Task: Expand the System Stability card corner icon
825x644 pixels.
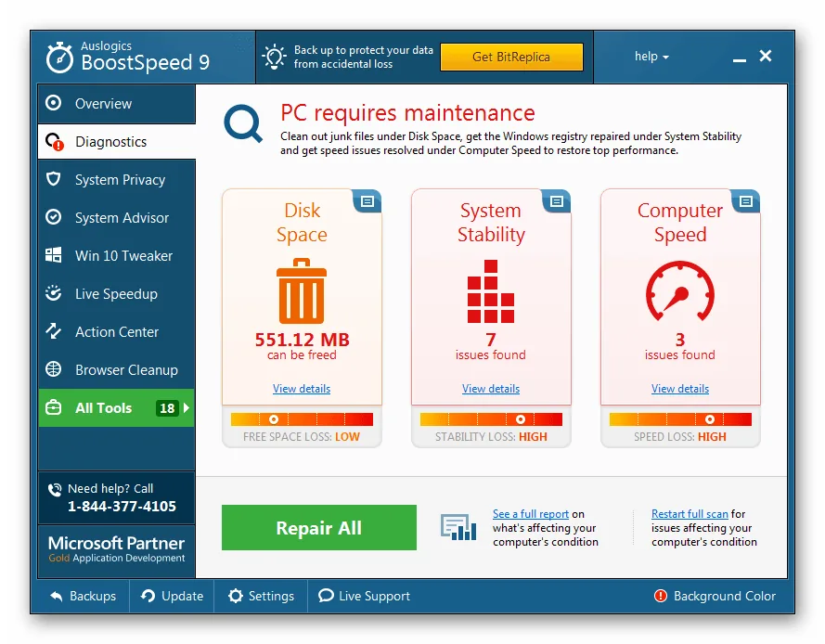Action: 559,200
